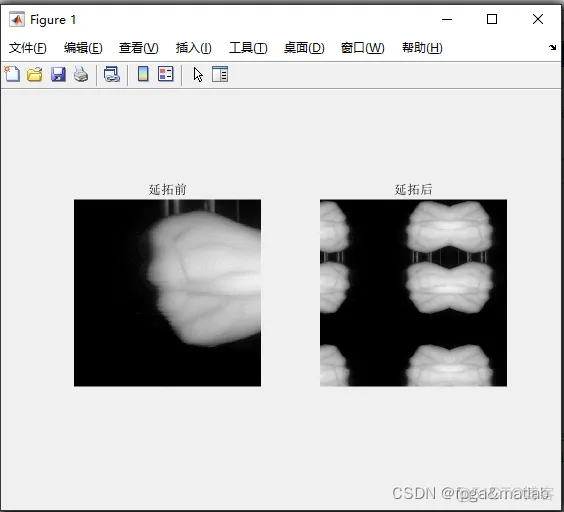Open the 编辑(E) menu
This screenshot has height=512, width=564.
83,48
